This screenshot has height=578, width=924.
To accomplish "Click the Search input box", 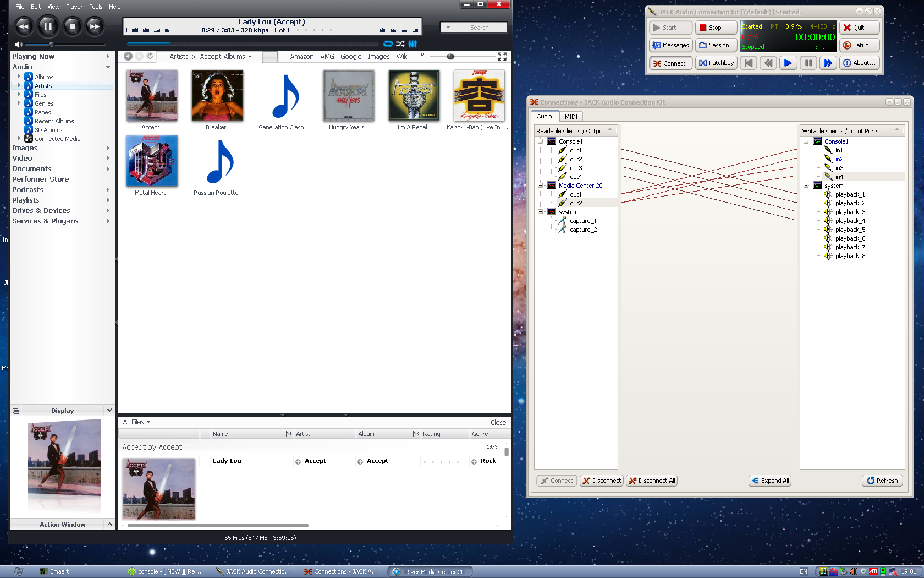I will [x=480, y=28].
